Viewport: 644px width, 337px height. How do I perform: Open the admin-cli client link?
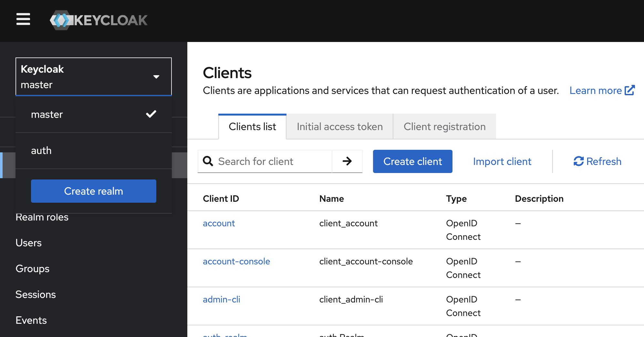(222, 300)
